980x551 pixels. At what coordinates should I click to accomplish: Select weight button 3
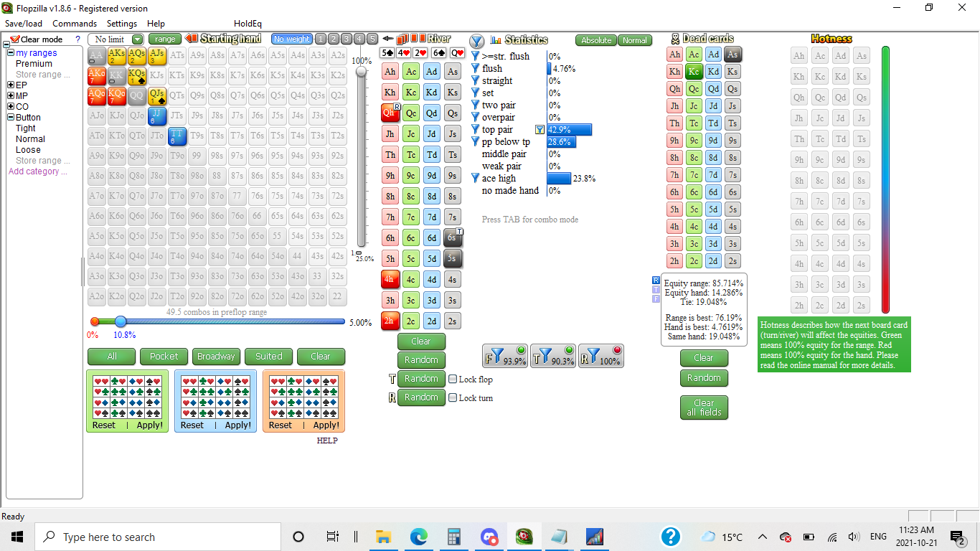click(347, 39)
